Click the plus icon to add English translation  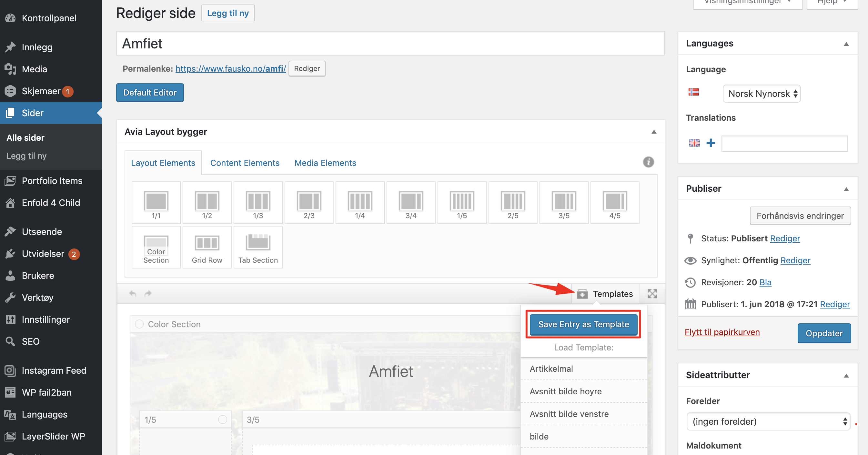(x=711, y=143)
